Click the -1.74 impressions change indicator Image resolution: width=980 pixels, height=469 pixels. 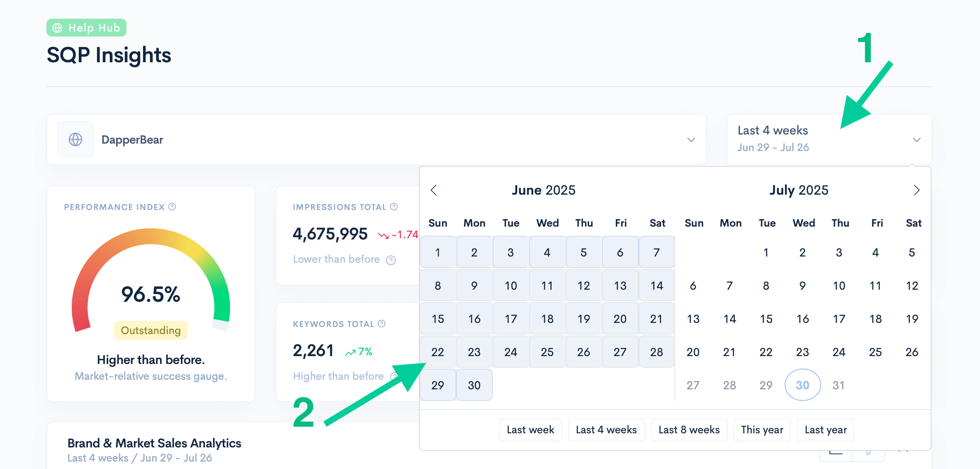click(398, 235)
